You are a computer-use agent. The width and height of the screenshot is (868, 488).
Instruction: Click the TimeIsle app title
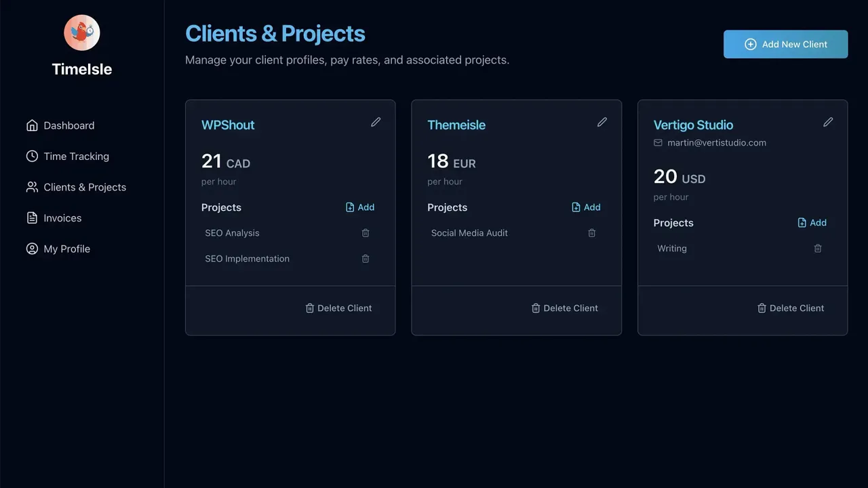pos(82,69)
